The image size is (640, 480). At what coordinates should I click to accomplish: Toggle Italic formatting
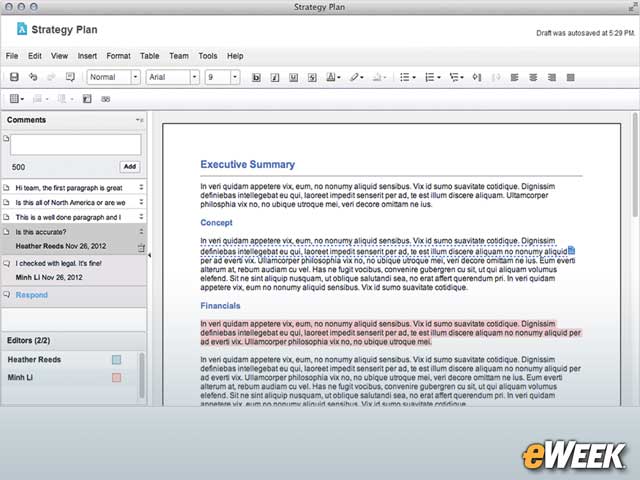click(x=275, y=78)
